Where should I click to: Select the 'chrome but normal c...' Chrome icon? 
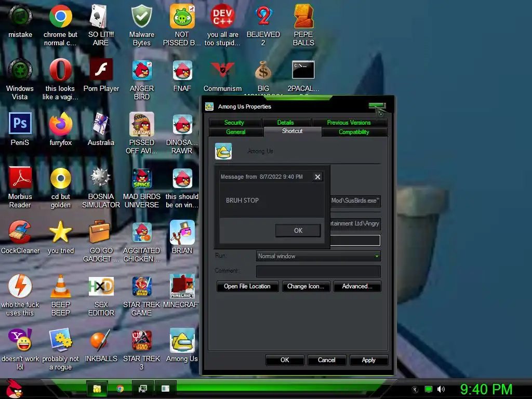(x=60, y=16)
